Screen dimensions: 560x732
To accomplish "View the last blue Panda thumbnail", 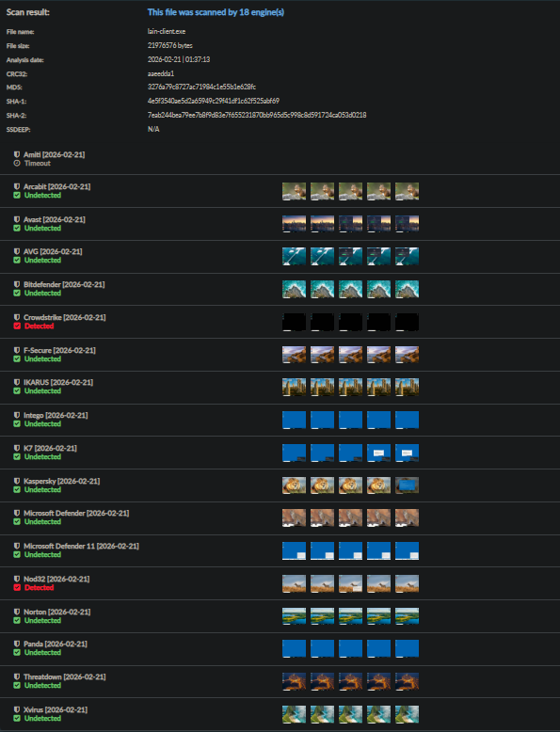I will 407,648.
